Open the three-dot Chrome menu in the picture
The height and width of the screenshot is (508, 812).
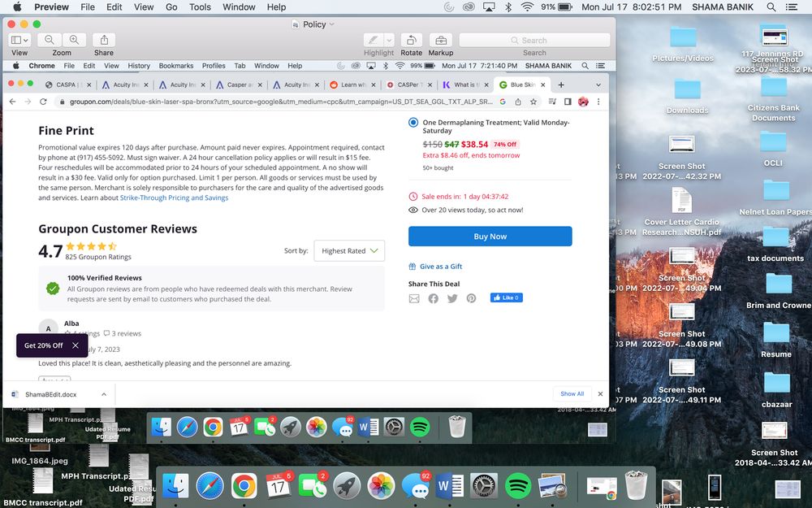[x=598, y=102]
